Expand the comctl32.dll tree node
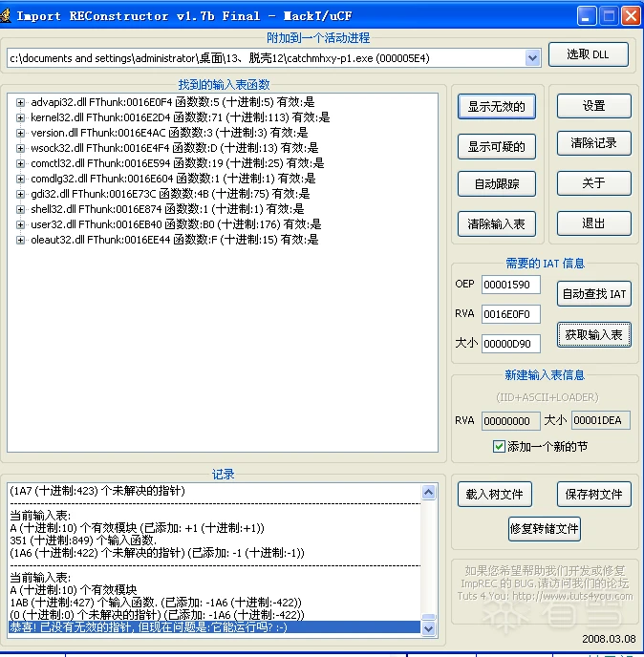This screenshot has width=644, height=657. point(20,163)
